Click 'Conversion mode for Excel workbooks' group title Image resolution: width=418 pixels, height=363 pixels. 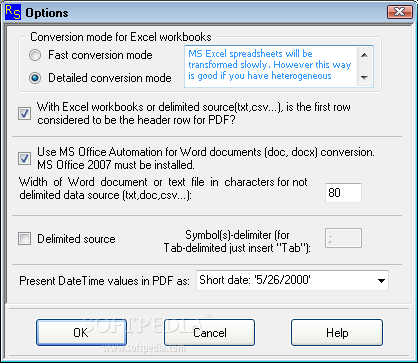point(121,37)
